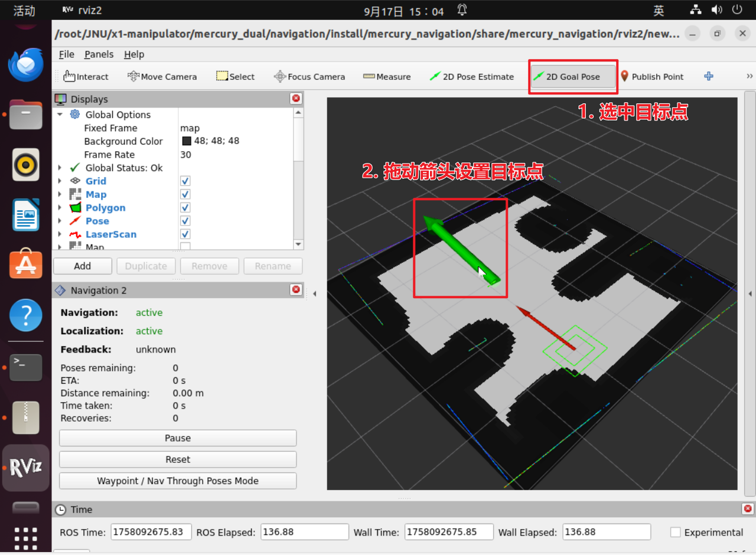
Task: Toggle the Grid display checkbox
Action: tap(185, 181)
